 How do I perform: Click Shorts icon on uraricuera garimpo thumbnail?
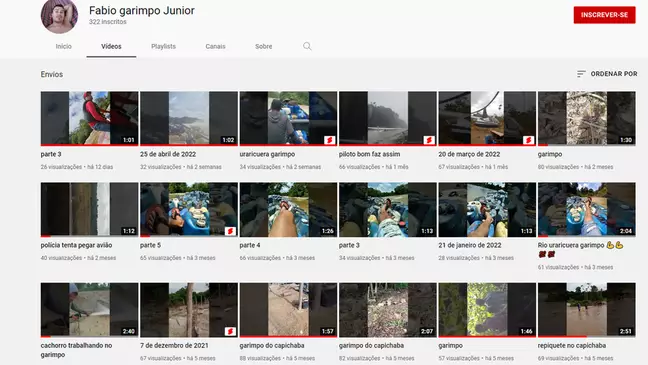pos(329,140)
